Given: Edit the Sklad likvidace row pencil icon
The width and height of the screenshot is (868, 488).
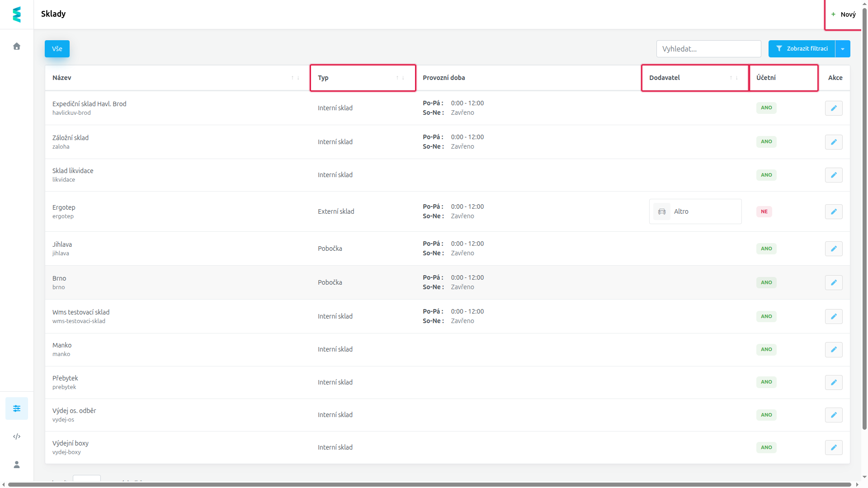Looking at the screenshot, I should click(834, 175).
